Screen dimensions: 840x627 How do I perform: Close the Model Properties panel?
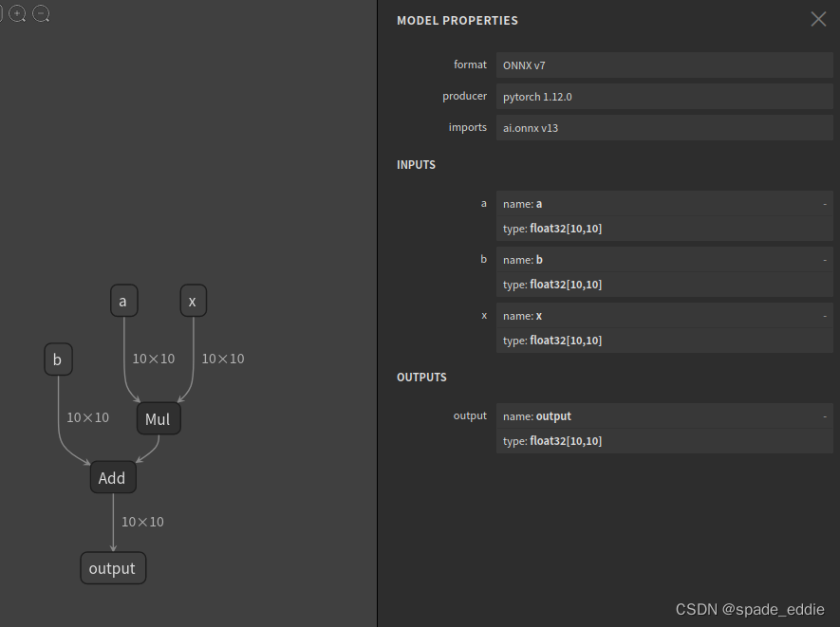coord(818,19)
